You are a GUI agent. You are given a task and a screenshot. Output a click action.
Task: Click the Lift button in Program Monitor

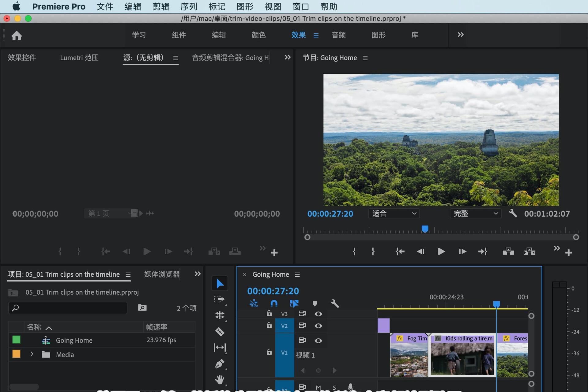tap(508, 252)
